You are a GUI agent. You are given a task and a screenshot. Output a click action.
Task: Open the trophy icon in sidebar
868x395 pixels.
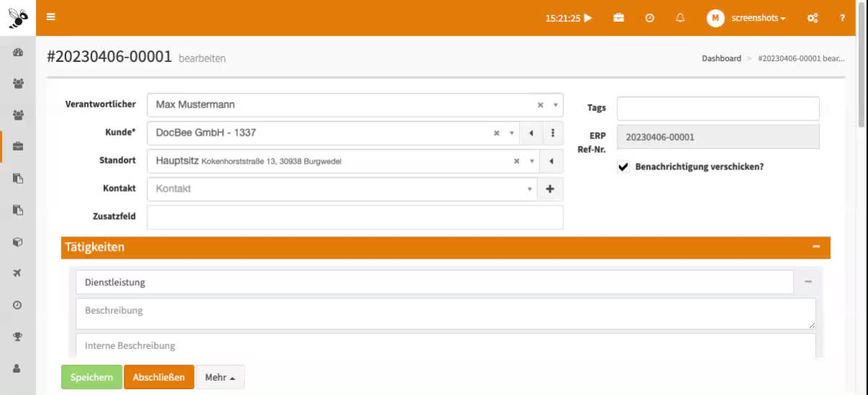point(18,336)
